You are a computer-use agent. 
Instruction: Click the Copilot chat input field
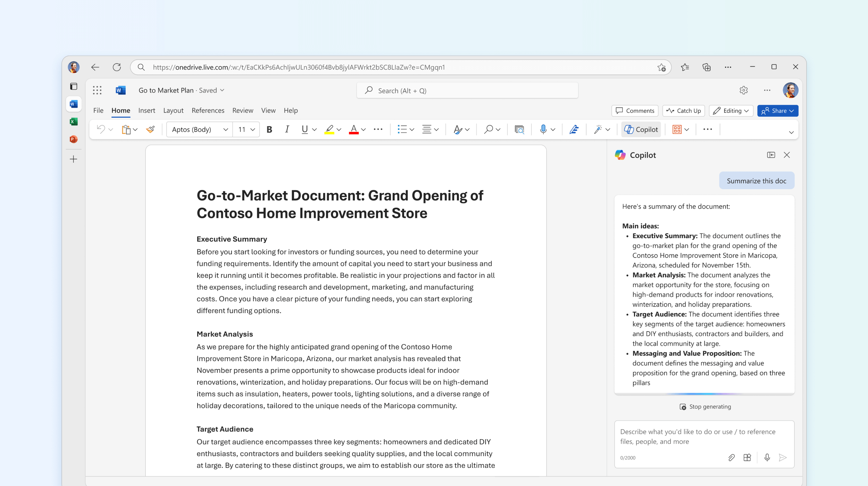point(705,436)
